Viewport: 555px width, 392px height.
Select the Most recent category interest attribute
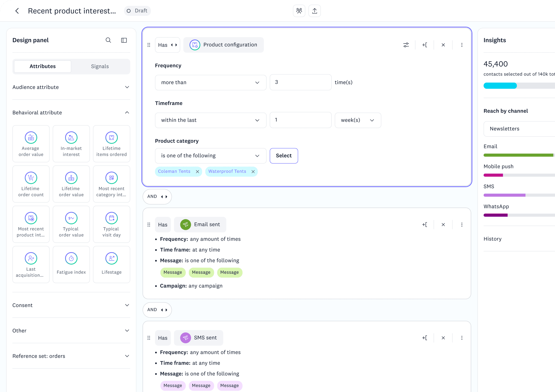(x=111, y=184)
